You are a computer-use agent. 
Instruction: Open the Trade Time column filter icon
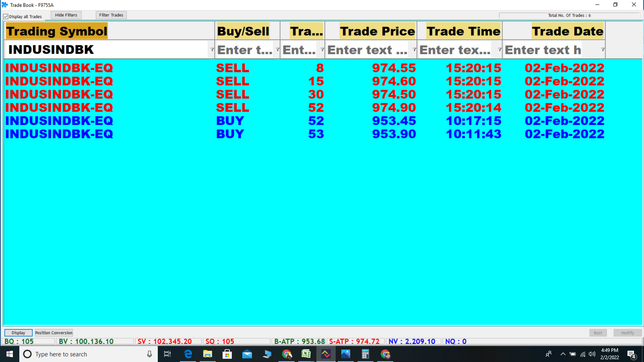500,49
